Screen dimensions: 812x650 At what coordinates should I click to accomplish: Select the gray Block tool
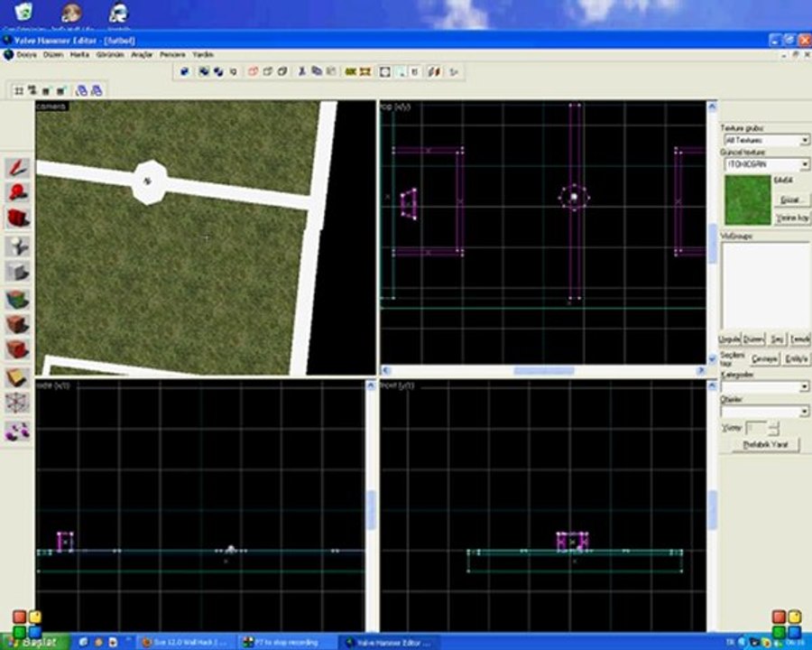[17, 271]
